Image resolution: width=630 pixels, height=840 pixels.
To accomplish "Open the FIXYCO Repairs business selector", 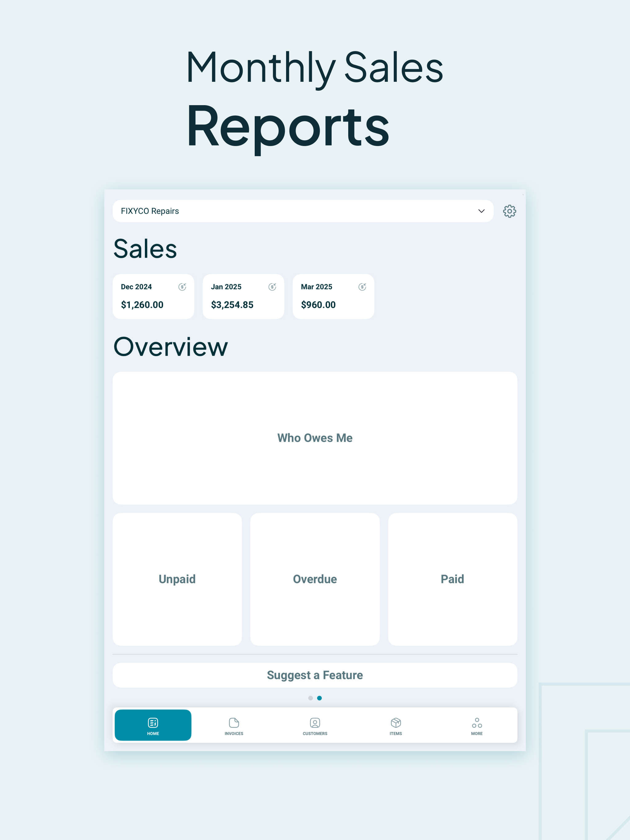I will [x=266, y=211].
